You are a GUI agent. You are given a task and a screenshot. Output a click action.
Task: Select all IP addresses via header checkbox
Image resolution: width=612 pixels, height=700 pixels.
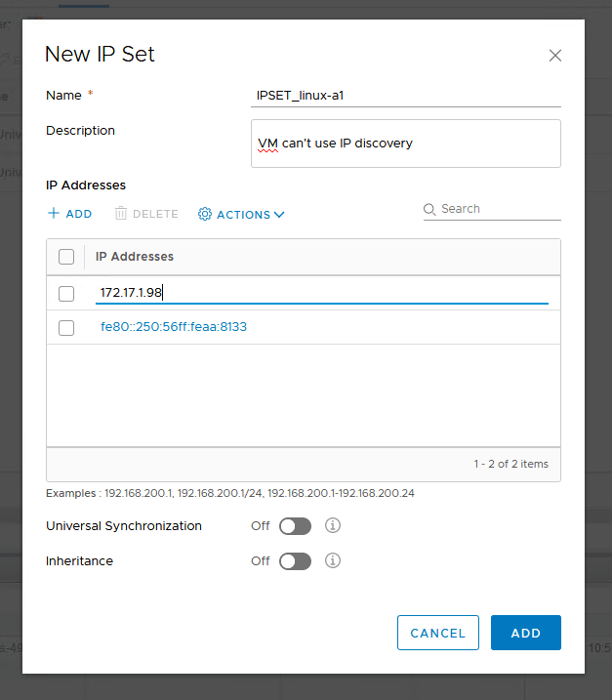(x=66, y=257)
